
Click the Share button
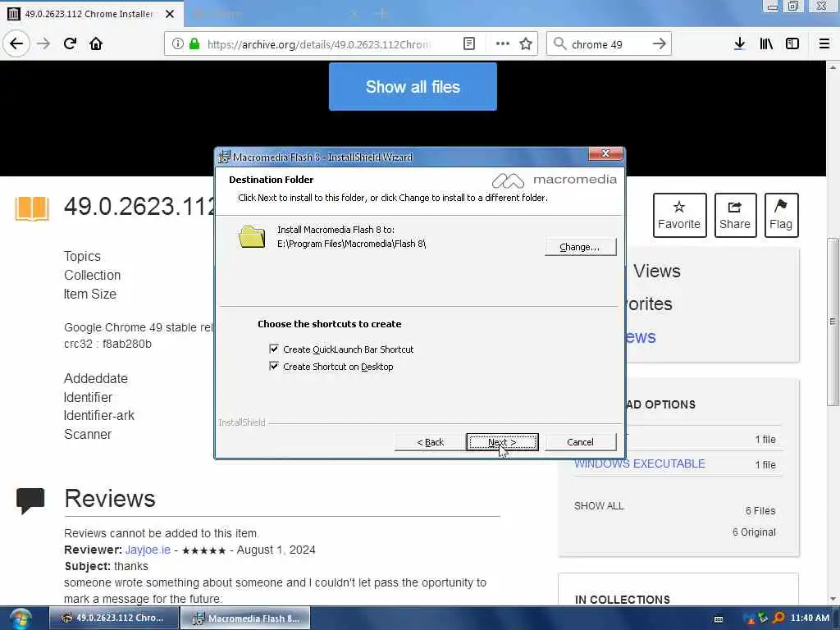(735, 215)
